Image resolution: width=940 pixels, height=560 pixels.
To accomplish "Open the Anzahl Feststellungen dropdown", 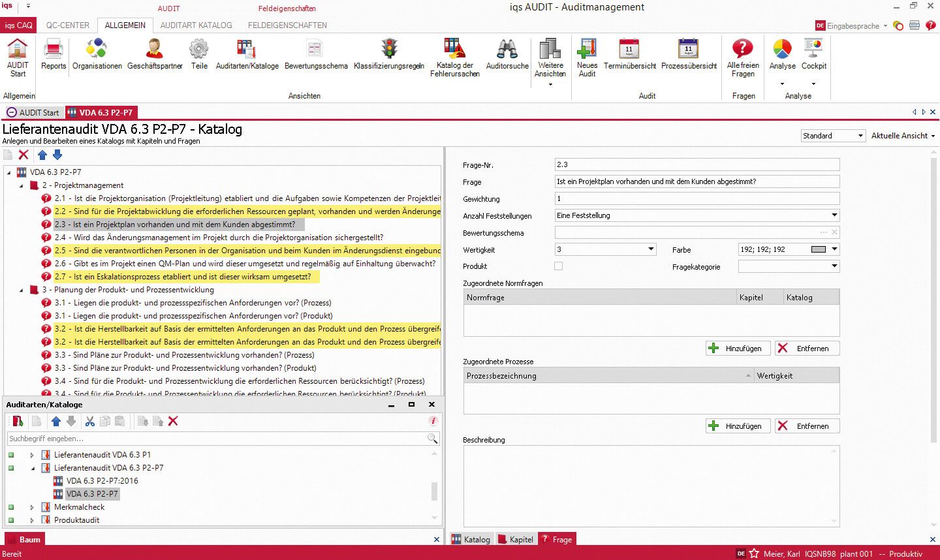I will [834, 215].
